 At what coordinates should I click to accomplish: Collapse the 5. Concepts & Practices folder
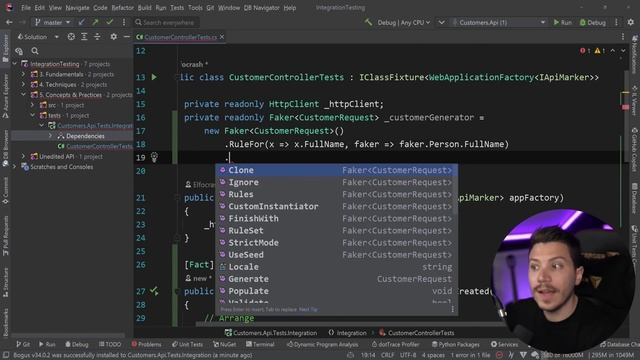(24, 95)
